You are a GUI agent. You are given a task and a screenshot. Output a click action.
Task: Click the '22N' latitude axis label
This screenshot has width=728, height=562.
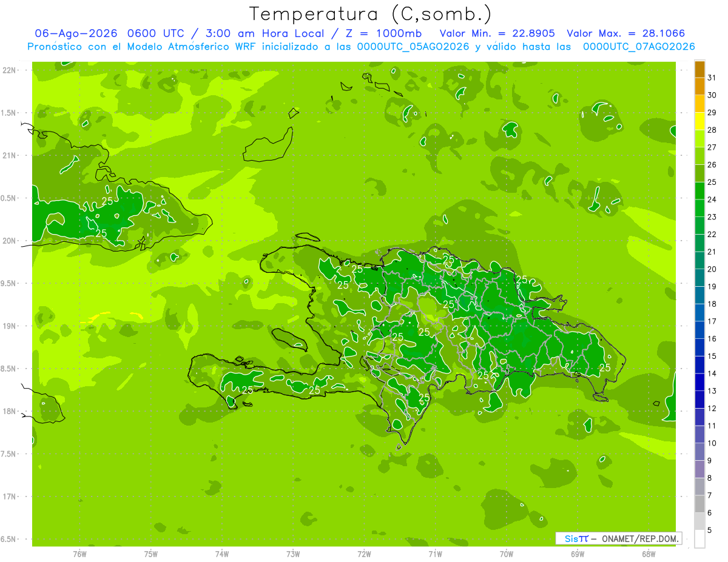pos(10,70)
